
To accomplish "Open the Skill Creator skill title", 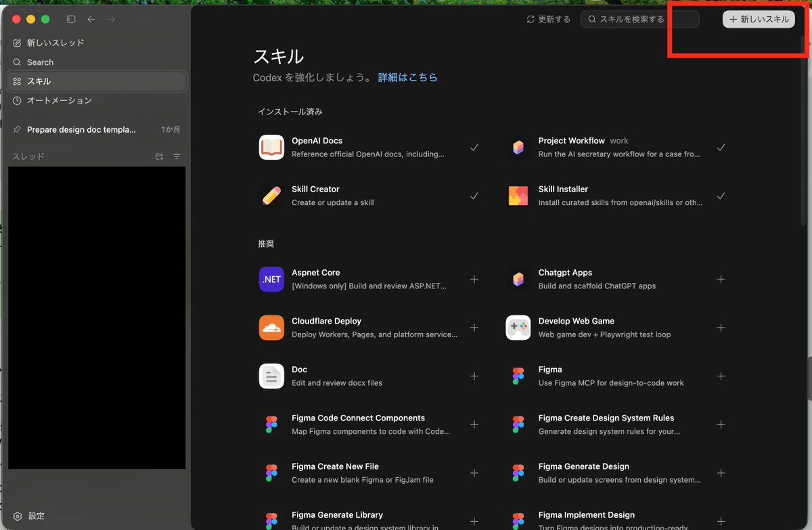I will coord(315,189).
